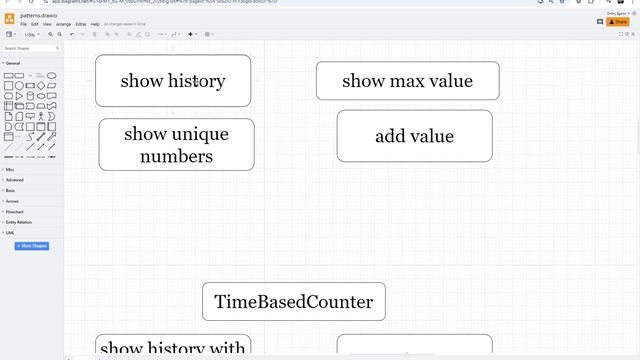Select the internal storage shape

tap(8, 106)
